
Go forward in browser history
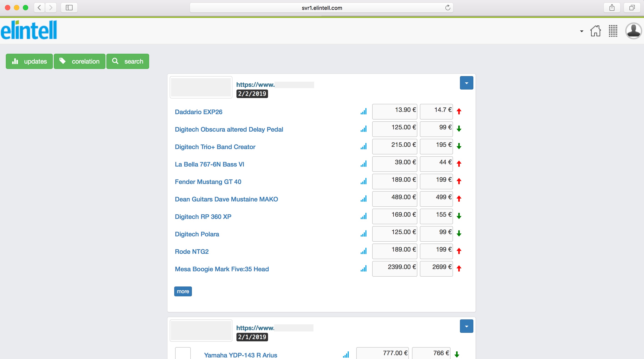coord(51,8)
